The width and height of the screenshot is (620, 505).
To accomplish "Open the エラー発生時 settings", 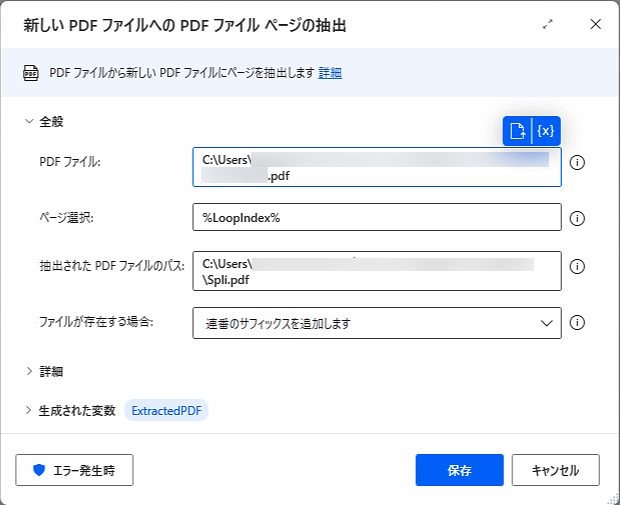I will [74, 469].
